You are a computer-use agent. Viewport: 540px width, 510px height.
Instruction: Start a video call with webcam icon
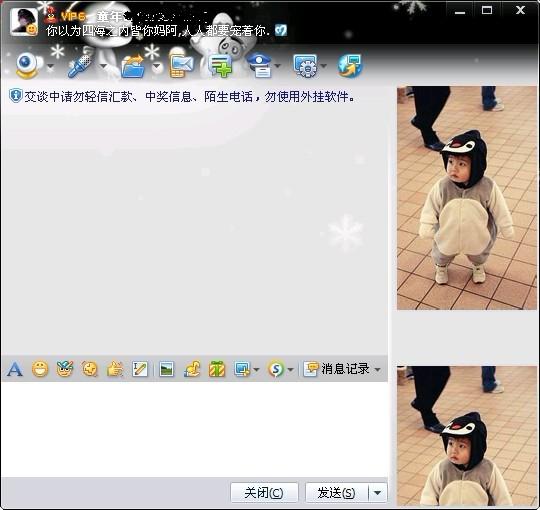point(27,65)
